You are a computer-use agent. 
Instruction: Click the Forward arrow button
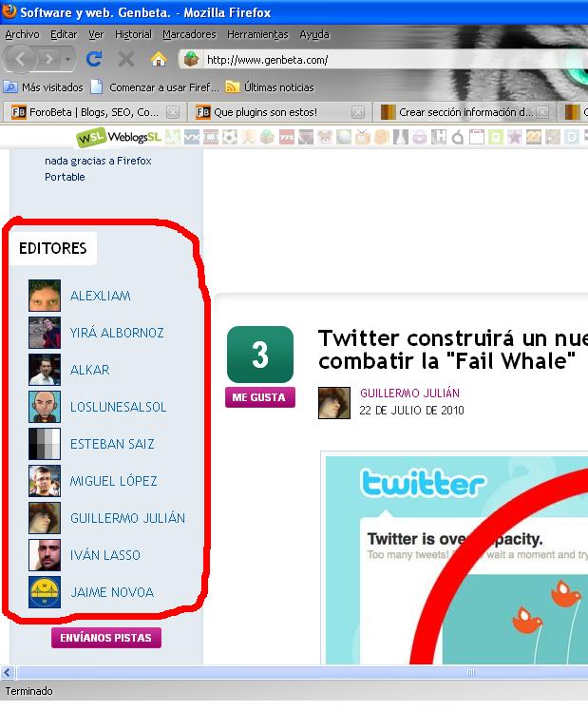coord(48,59)
